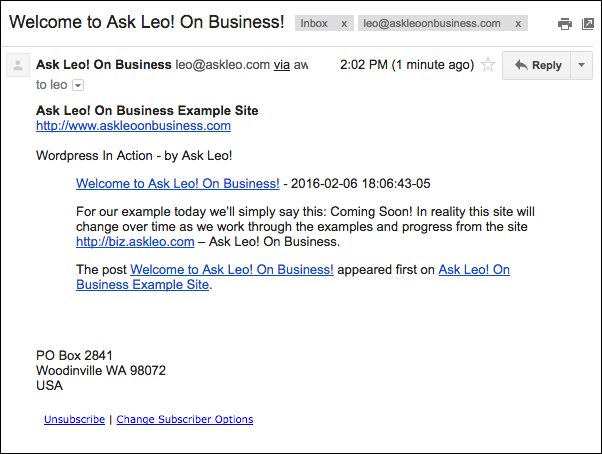Star this message
Viewport: 602px width, 454px height.
click(x=488, y=64)
